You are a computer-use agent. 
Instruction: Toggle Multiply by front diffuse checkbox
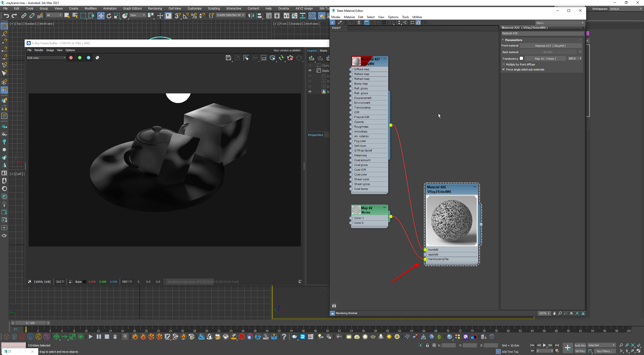click(503, 64)
